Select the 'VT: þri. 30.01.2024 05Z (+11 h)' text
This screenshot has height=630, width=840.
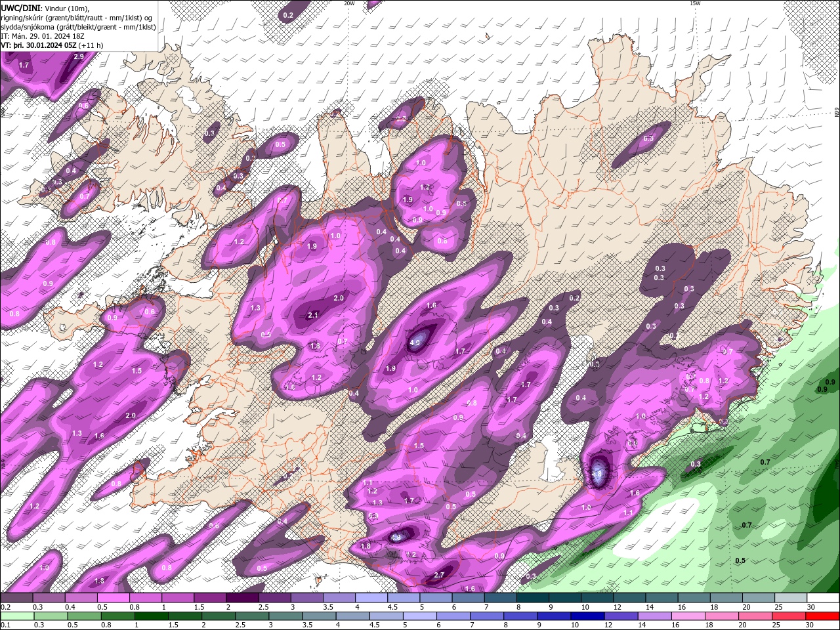click(52, 45)
